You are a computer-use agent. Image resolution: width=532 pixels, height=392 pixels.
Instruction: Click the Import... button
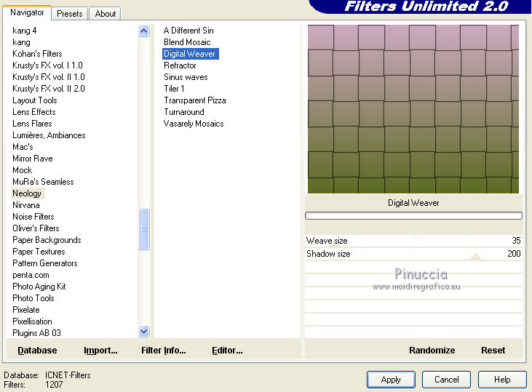pos(100,351)
